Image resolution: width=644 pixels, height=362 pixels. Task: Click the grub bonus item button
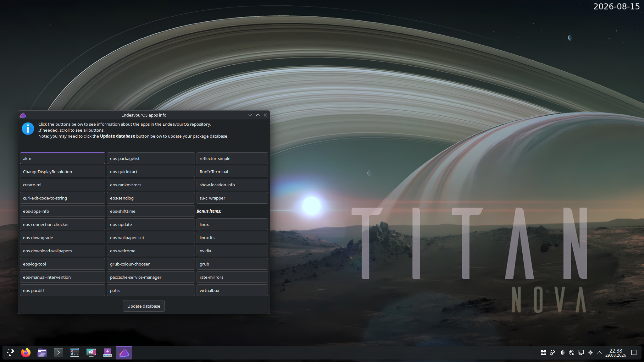coord(232,264)
